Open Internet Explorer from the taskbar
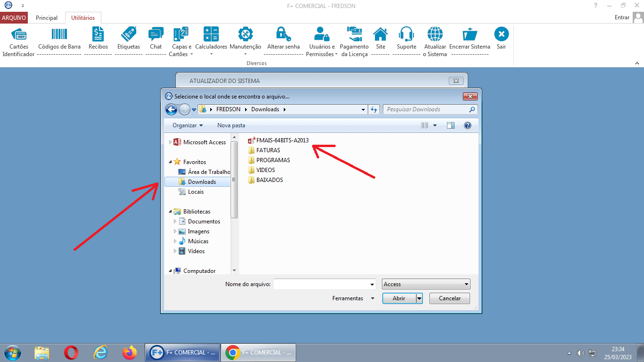644x362 pixels. (x=100, y=352)
